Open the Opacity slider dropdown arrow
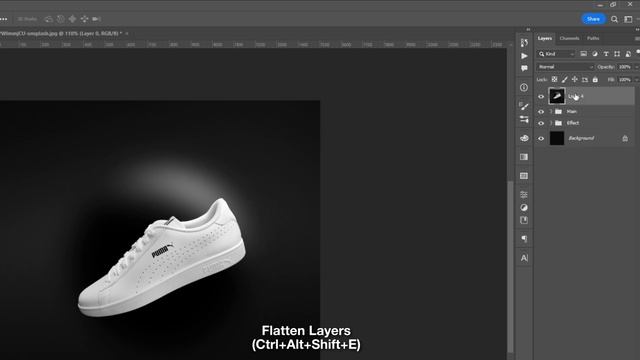640x360 pixels. pyautogui.click(x=636, y=67)
